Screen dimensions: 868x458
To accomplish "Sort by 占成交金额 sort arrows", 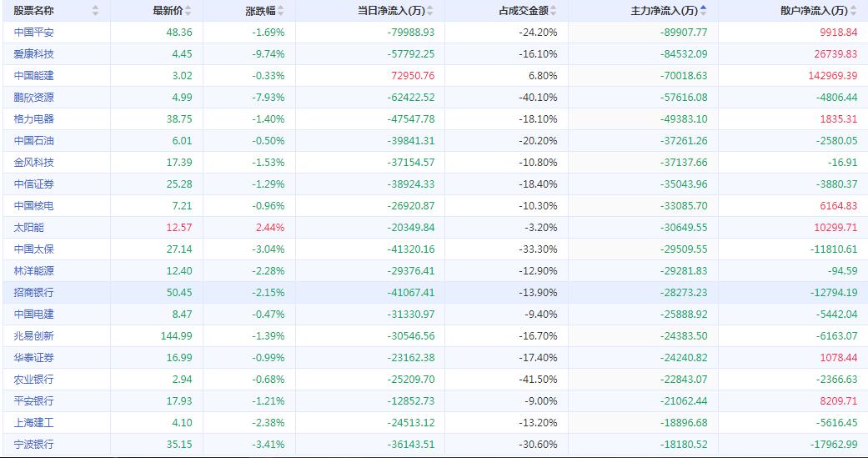I will (553, 11).
